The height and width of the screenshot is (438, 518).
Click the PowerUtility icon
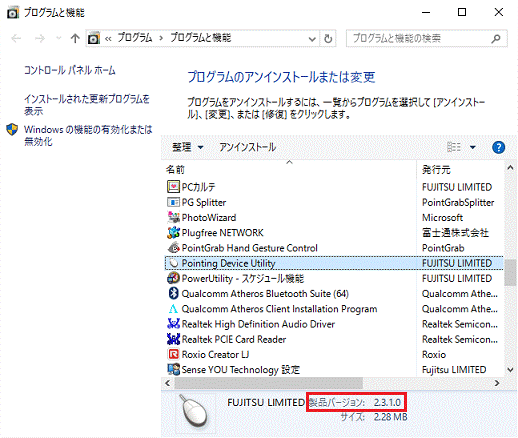point(173,278)
